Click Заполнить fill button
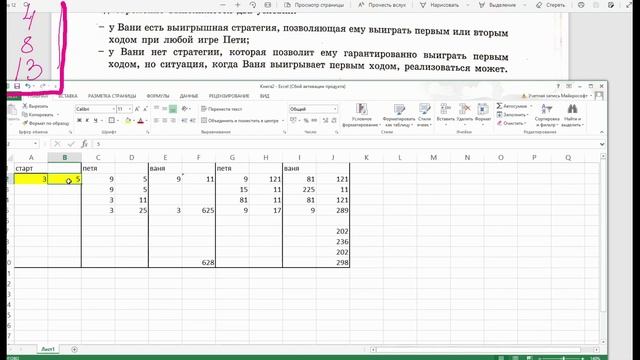 (511, 115)
